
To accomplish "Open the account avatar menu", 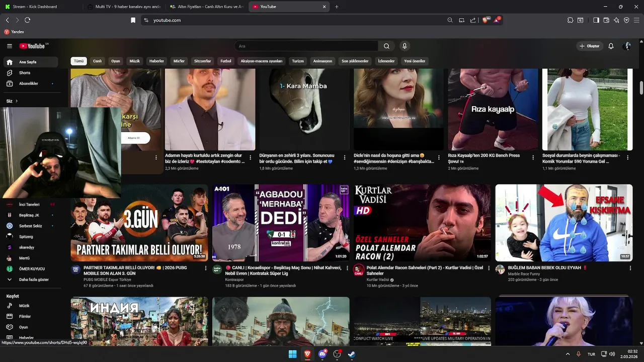I will tap(626, 46).
